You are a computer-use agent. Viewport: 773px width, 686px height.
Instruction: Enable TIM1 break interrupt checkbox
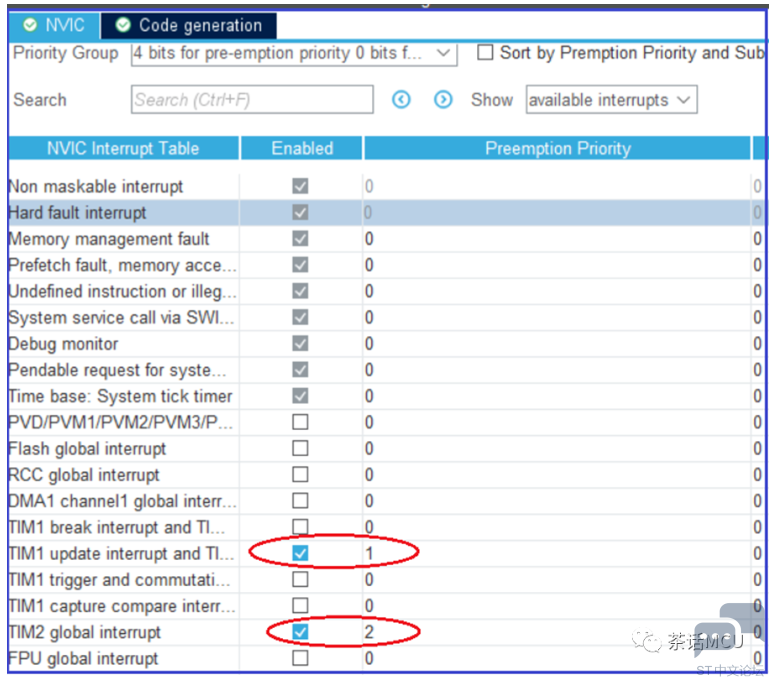300,527
